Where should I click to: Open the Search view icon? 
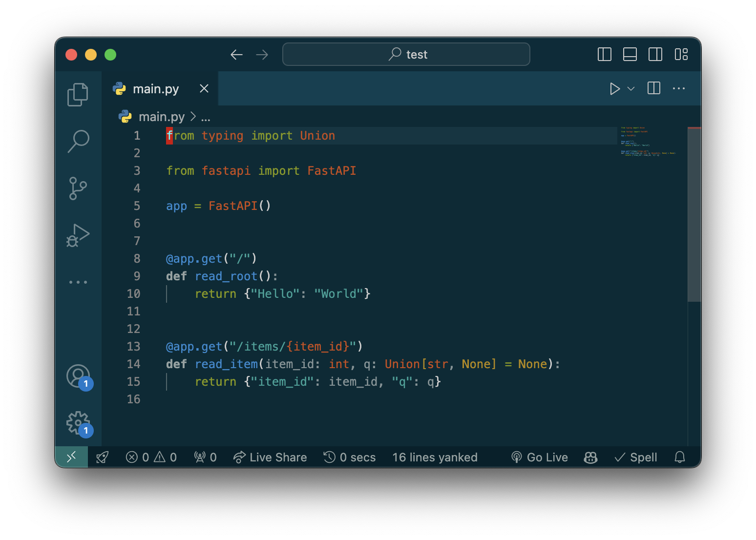point(78,141)
